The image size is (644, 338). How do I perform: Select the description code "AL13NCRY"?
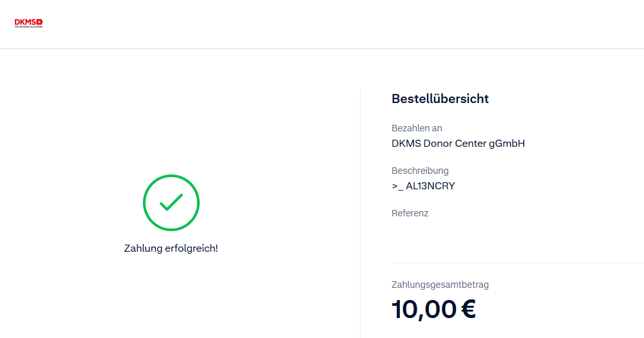coord(431,186)
